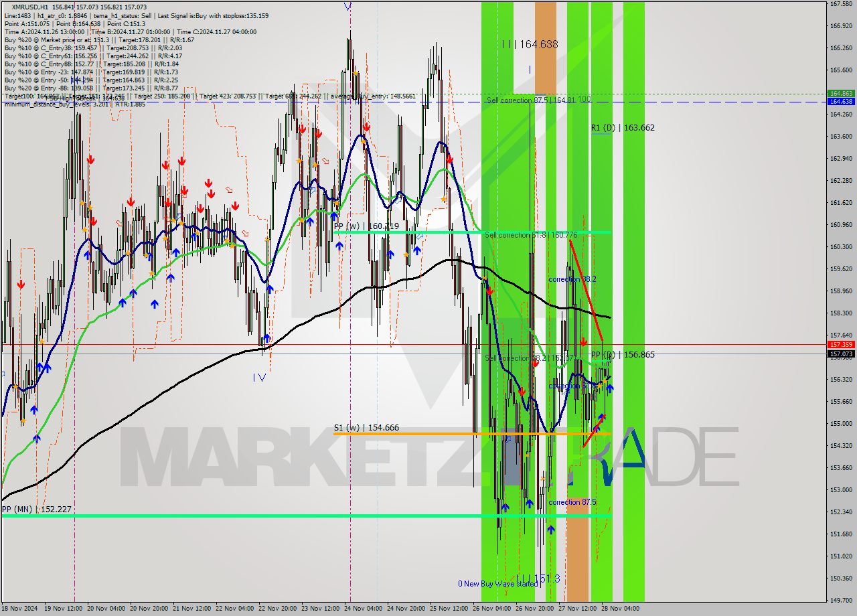Screen dimensions: 857x616
Task: Click the '25 Nov 12:00' time axis label
Action: pos(449,609)
